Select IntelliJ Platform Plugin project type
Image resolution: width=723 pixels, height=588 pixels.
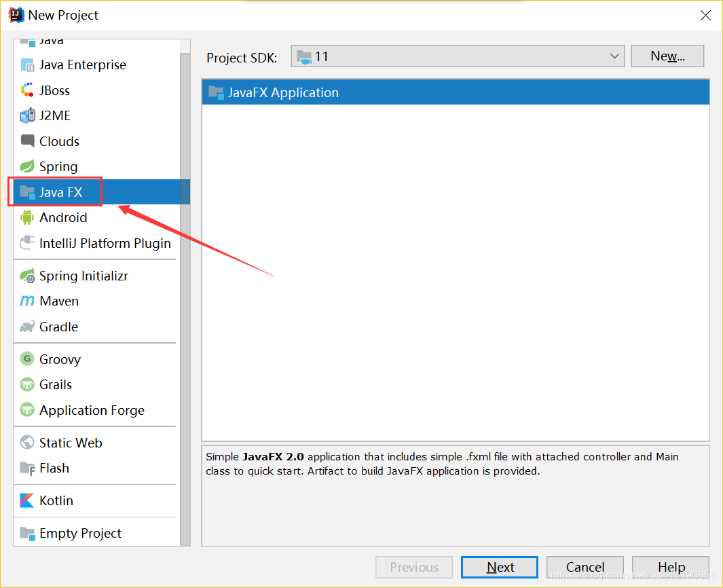tap(97, 243)
